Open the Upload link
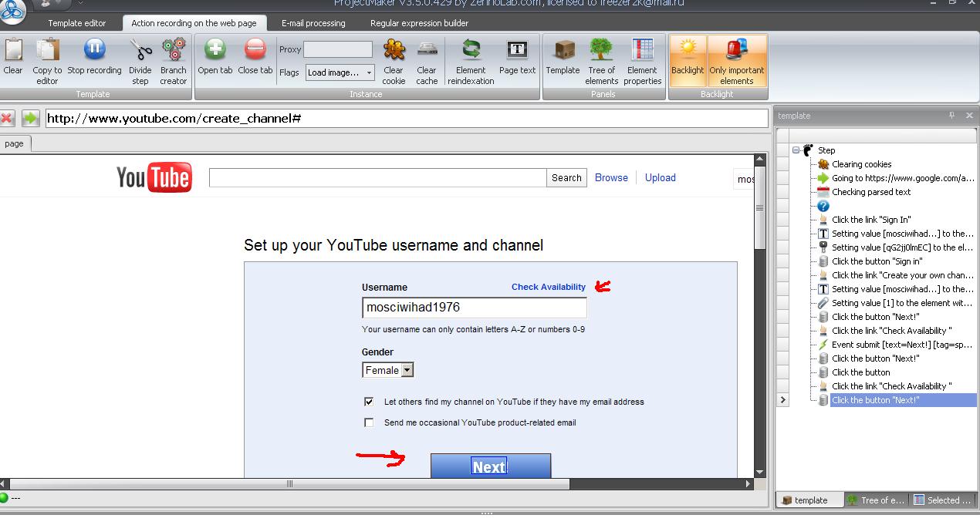This screenshot has height=525, width=980. (x=661, y=177)
